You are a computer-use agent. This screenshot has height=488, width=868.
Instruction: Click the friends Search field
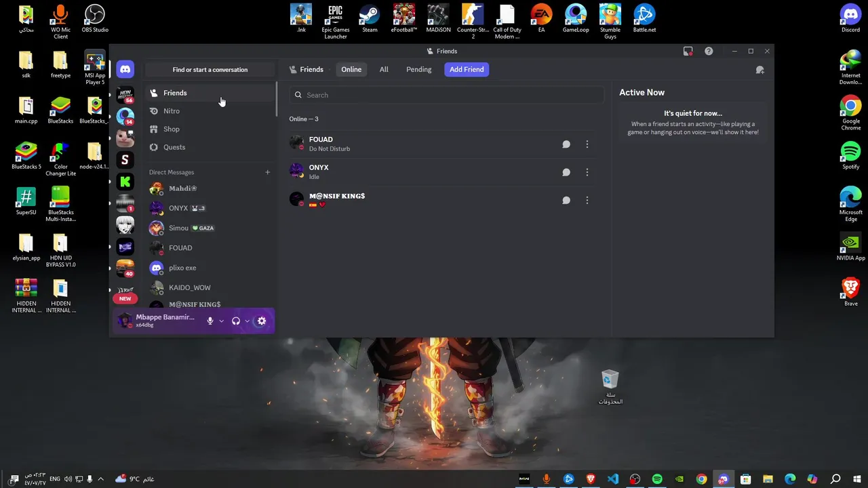446,95
